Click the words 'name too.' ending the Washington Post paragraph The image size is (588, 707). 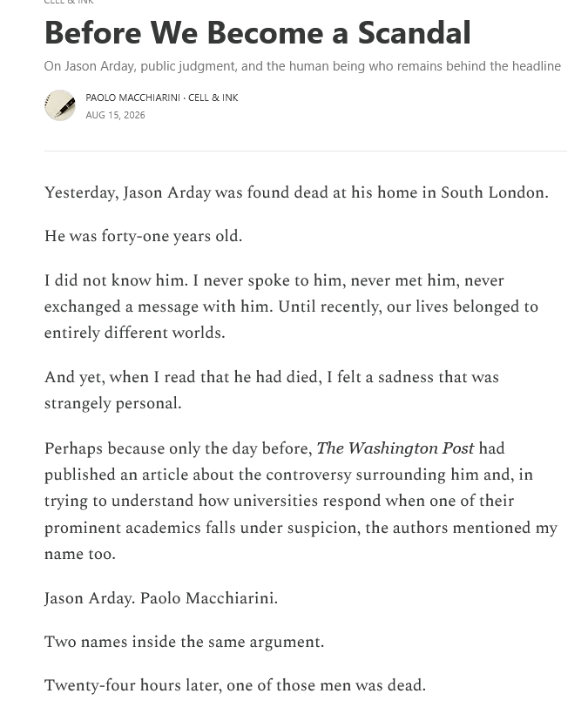80,554
